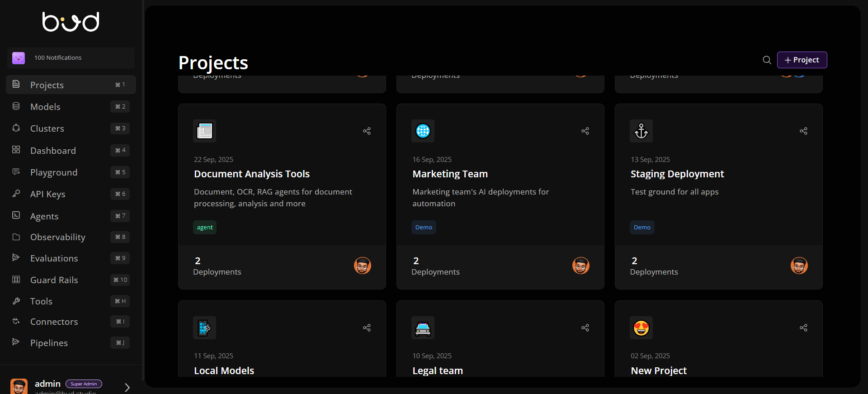
Task: Click the member avatar on Document Analysis Tools
Action: pos(363,266)
